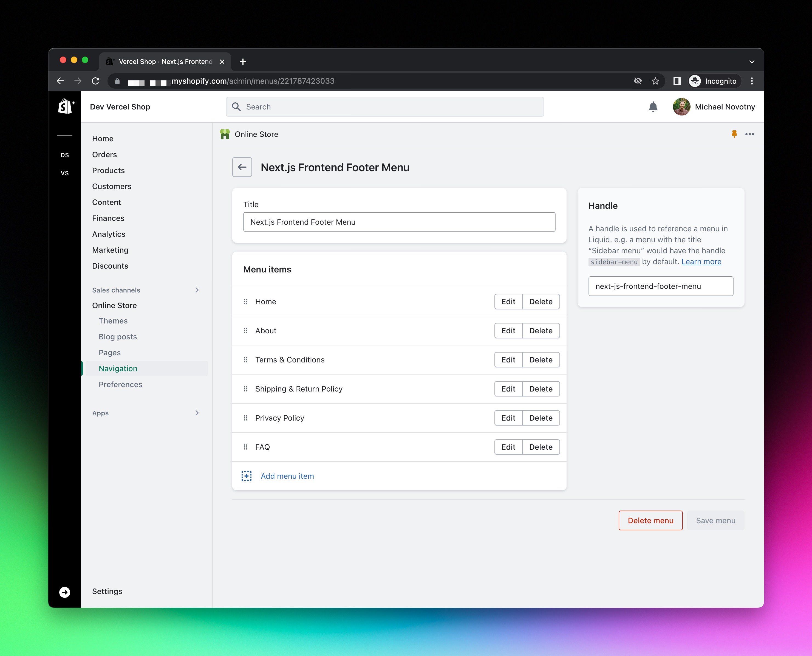Click the search magnifier icon
The width and height of the screenshot is (812, 656).
[x=236, y=107]
